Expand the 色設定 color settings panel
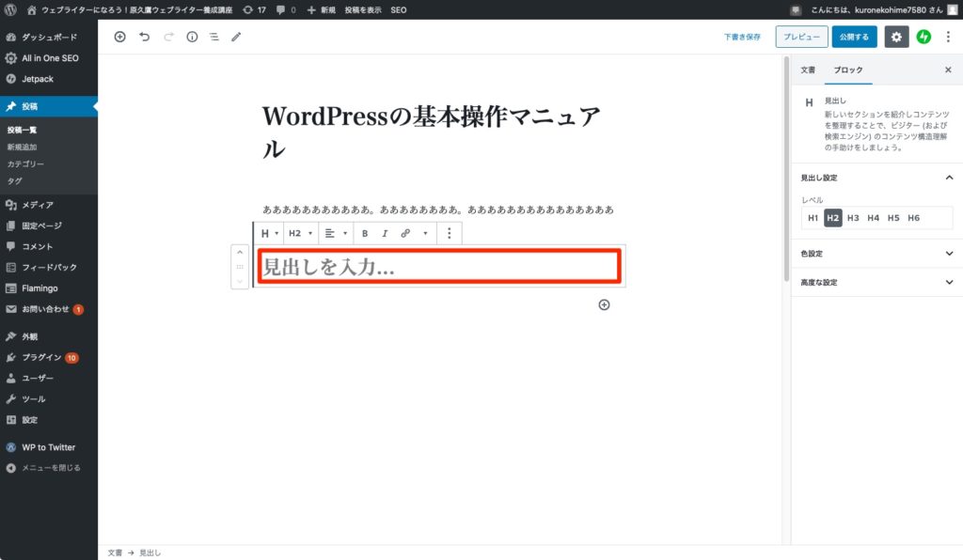 [x=876, y=254]
